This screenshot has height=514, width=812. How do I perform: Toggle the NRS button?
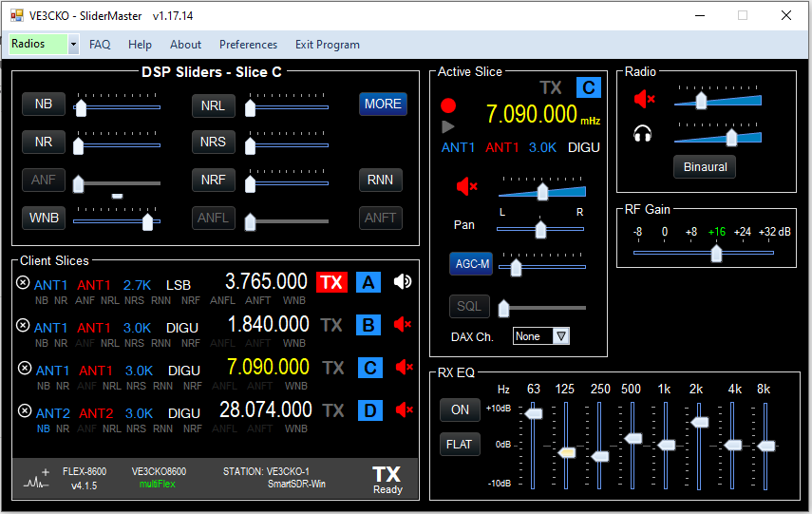tap(214, 142)
